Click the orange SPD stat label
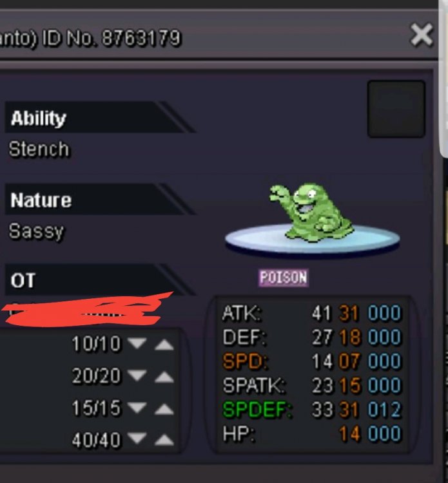 (x=246, y=361)
